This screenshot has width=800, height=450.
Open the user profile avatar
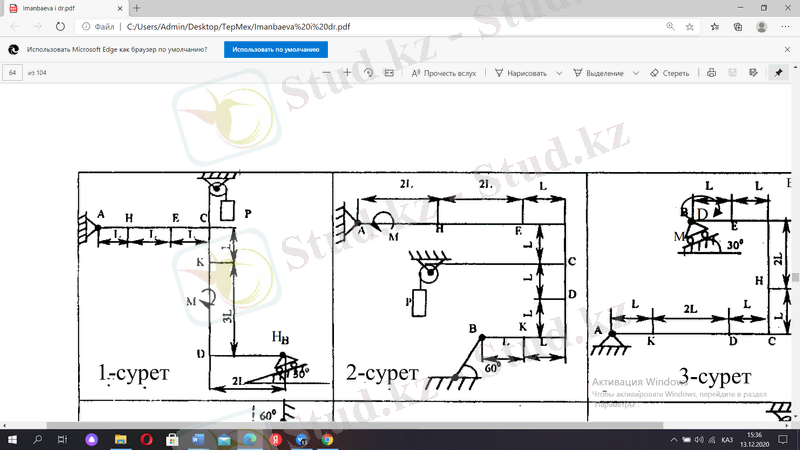pos(762,27)
